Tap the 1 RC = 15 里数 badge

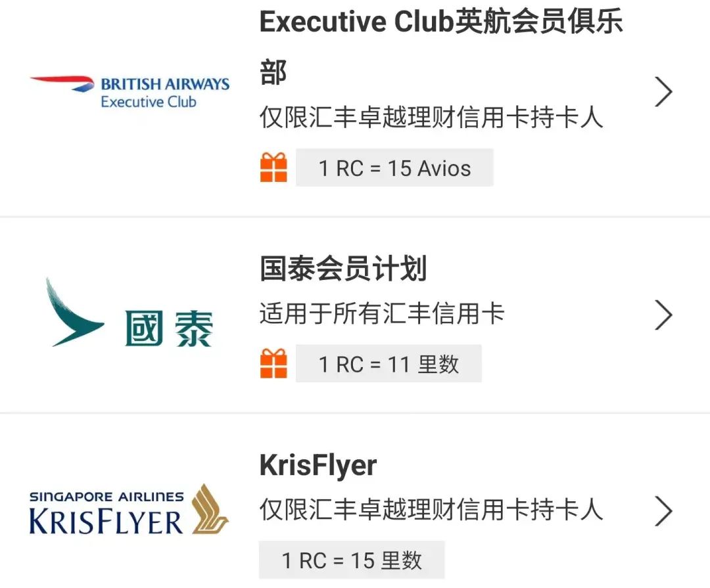coord(352,560)
